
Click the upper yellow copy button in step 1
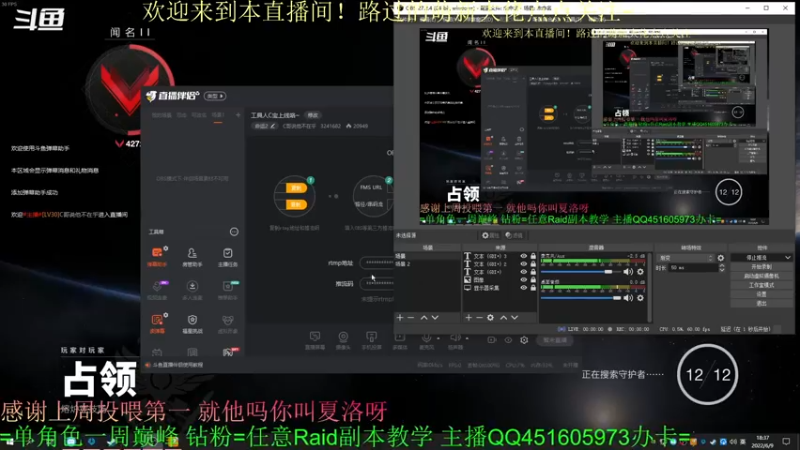click(x=296, y=188)
